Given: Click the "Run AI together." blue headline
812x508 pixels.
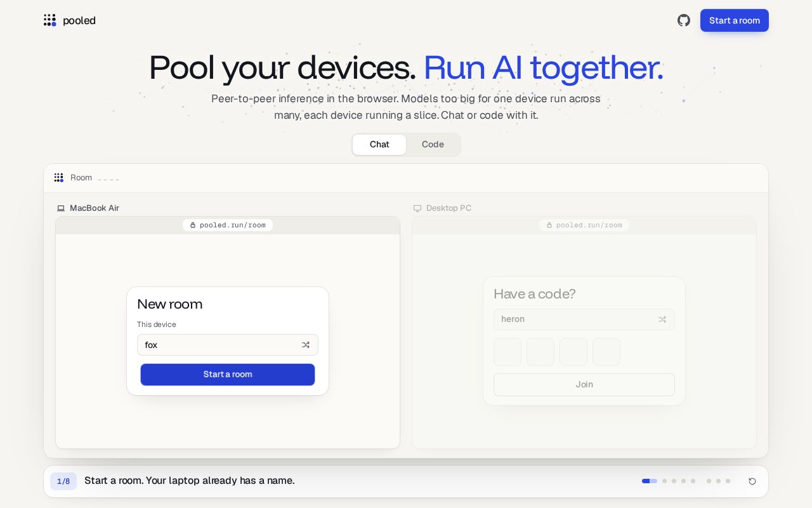Looking at the screenshot, I should pos(544,67).
